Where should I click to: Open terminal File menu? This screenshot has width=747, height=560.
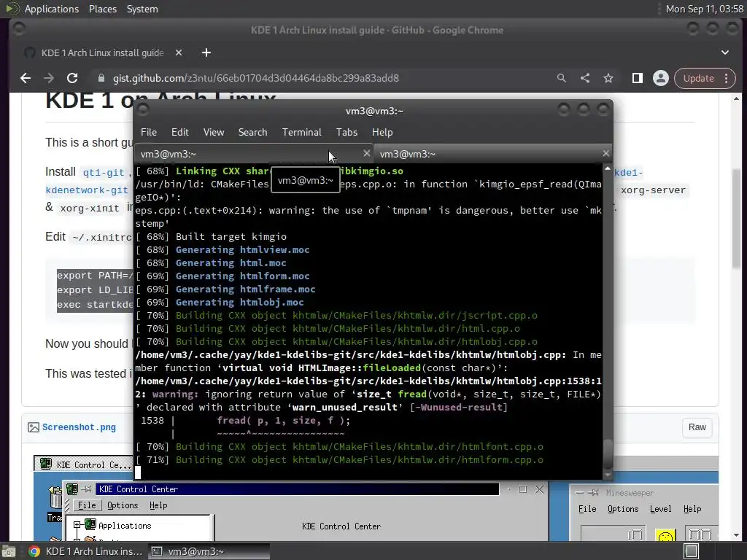[149, 133]
